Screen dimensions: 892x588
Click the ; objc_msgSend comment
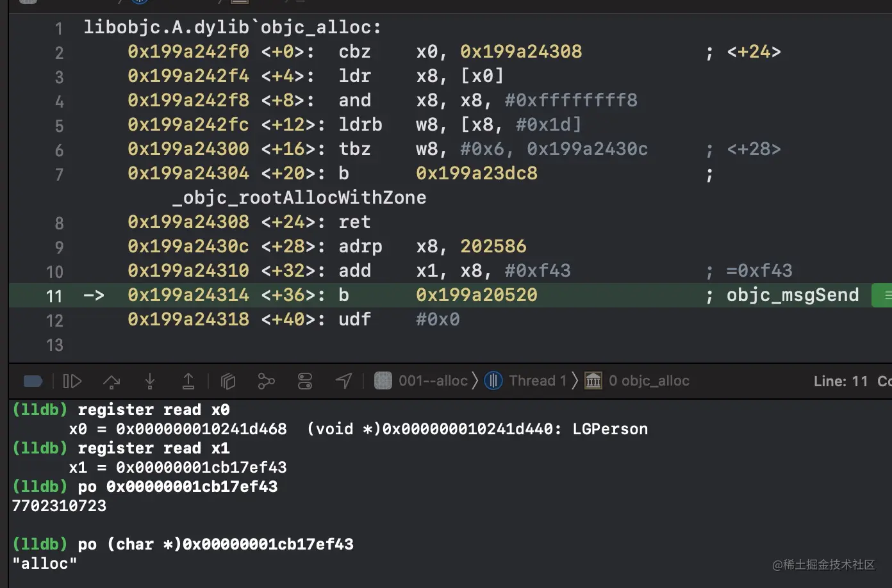(x=782, y=295)
